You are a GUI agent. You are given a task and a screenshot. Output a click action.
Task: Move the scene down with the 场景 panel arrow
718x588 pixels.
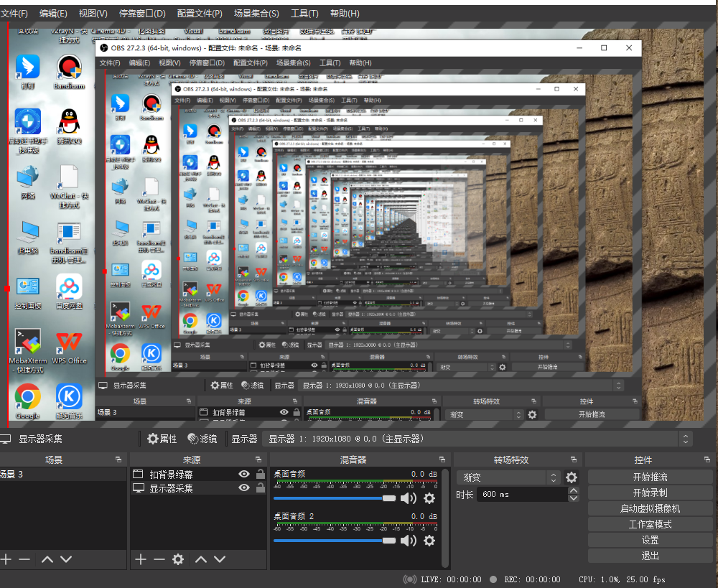tap(66, 559)
